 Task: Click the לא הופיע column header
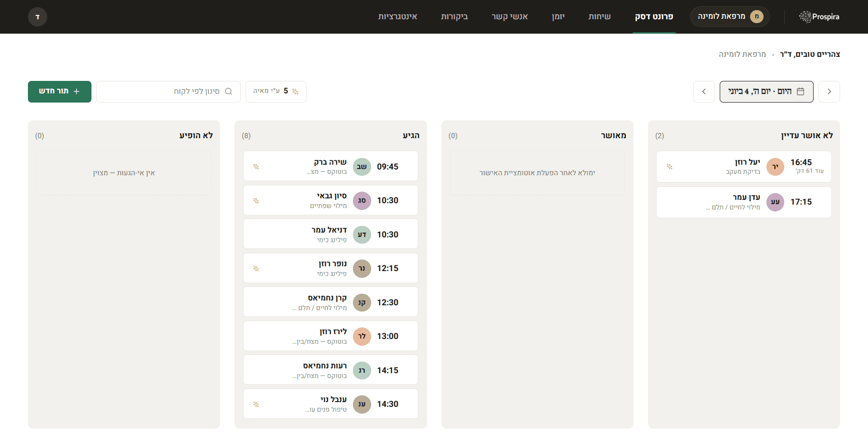tap(196, 136)
